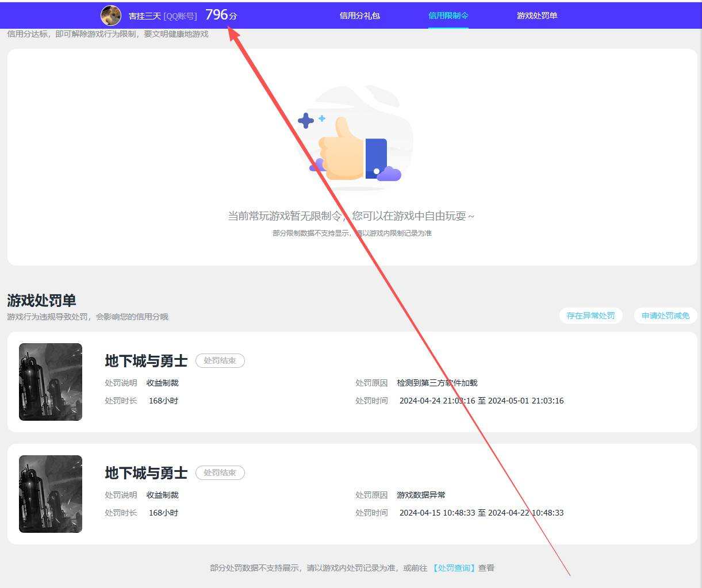Screen dimensions: 702x588
Task: Switch to the 信用限制令 tab
Action: [448, 16]
